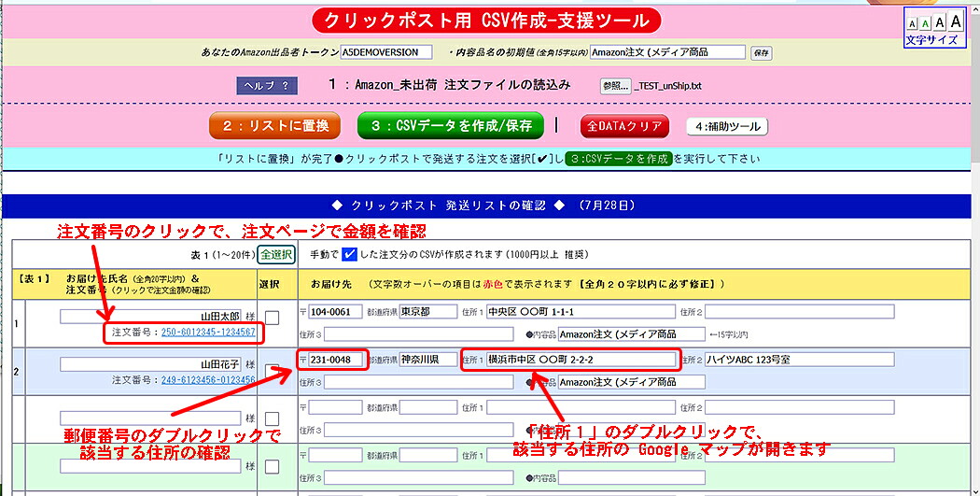Click the name field containing 山田太郎
The height and width of the screenshot is (496, 980).
(x=150, y=317)
